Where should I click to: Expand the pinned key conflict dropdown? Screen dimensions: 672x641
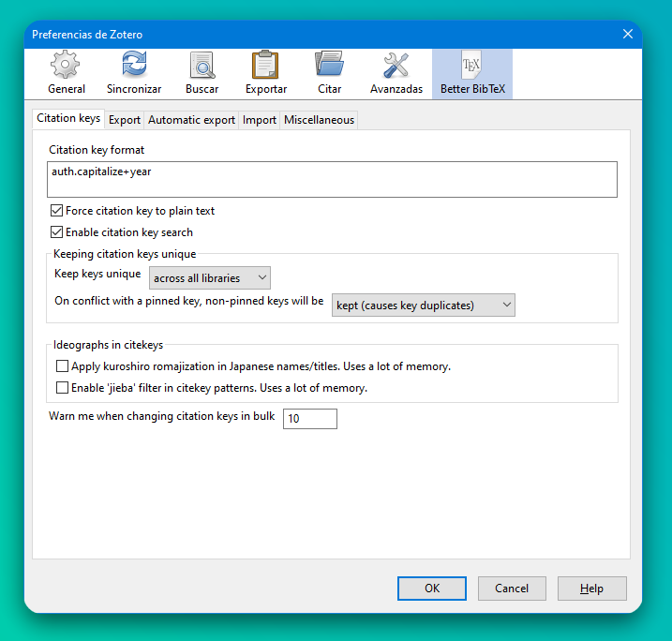click(x=424, y=306)
